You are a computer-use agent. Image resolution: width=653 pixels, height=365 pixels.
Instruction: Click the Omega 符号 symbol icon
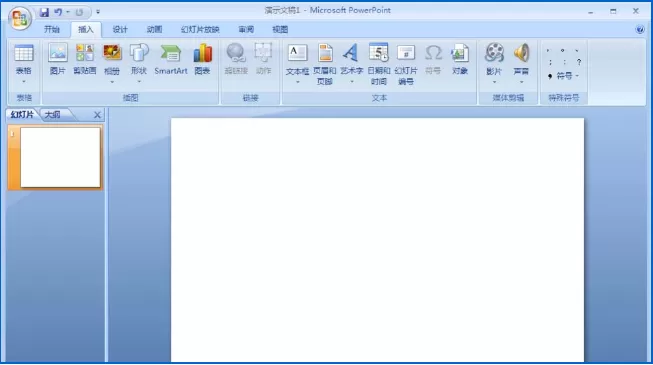click(433, 53)
